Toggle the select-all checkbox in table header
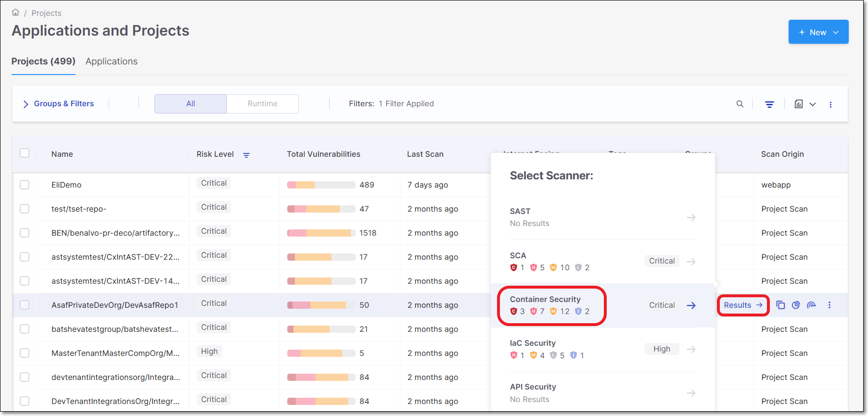Viewport: 868px width, 416px height. (25, 153)
